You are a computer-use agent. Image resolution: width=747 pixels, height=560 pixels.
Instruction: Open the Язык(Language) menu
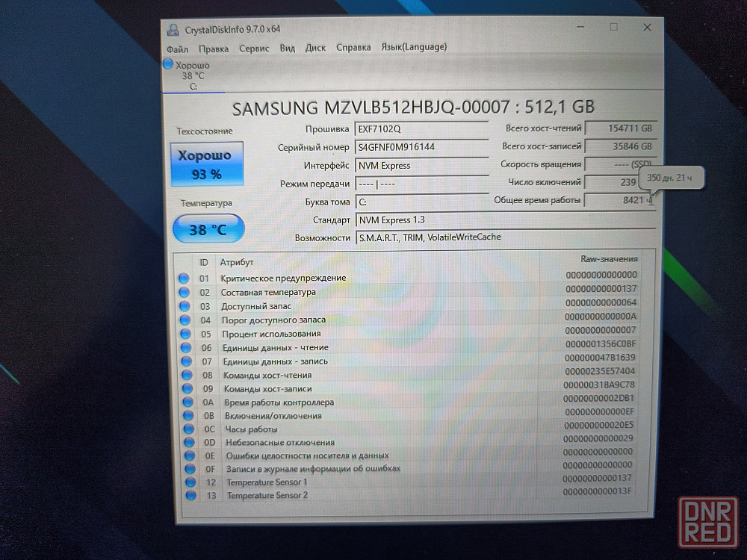tap(414, 46)
